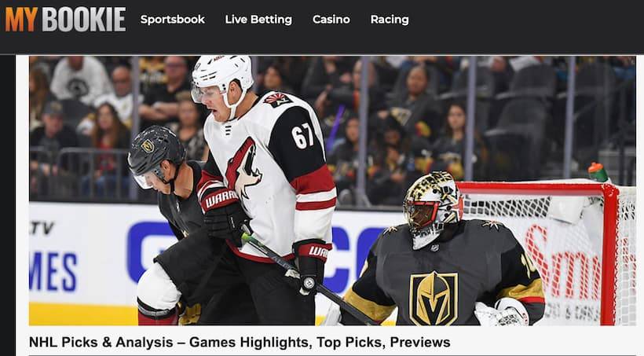644x356 pixels.
Task: Click the red Smith's ad behind net
Action: 562,265
